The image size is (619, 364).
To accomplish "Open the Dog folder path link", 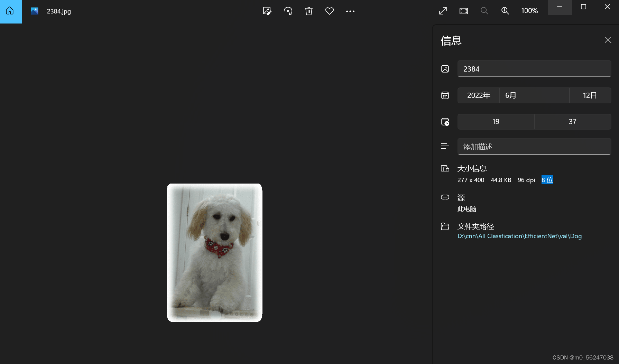I will coord(519,236).
